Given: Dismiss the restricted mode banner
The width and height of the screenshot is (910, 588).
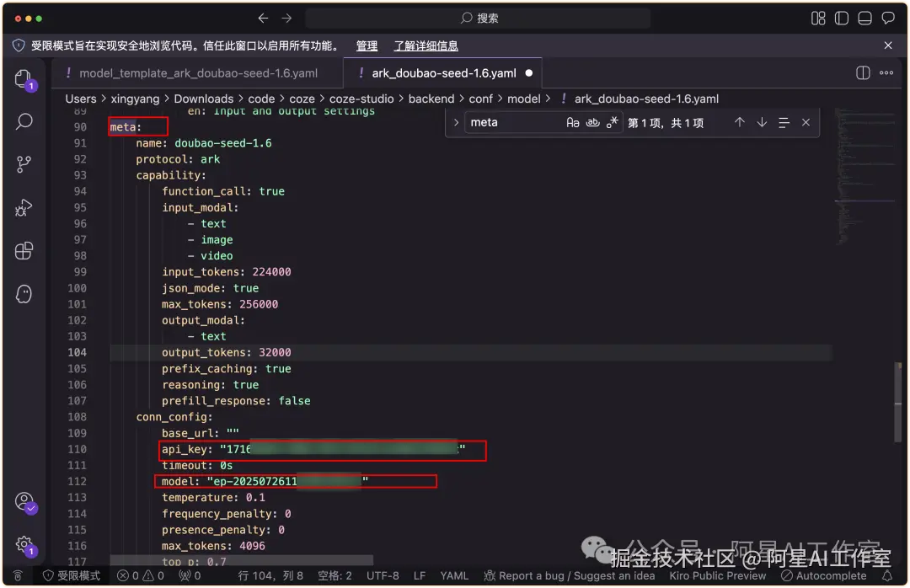Looking at the screenshot, I should (x=888, y=45).
